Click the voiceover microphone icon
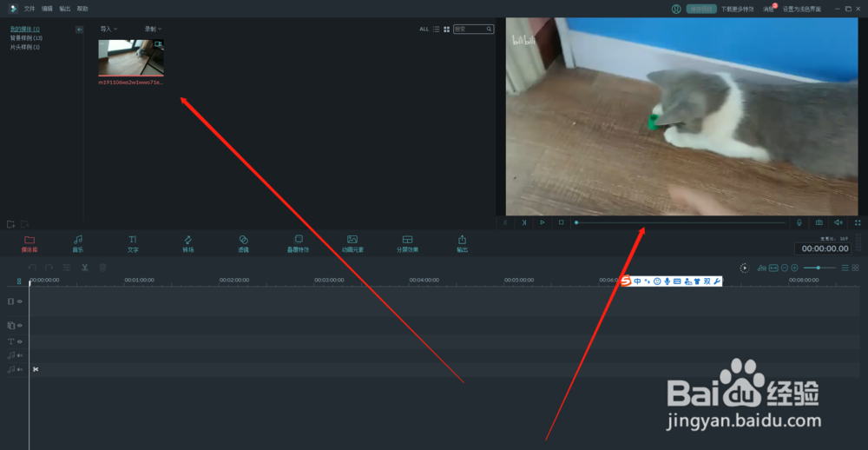 point(799,222)
